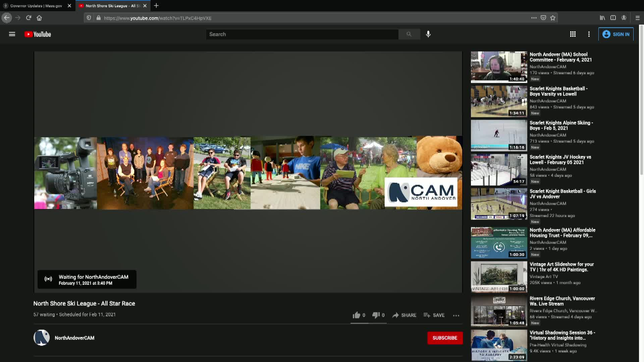
Task: Open Rivers Edge Church Live Stream thumbnail
Action: pos(499,311)
